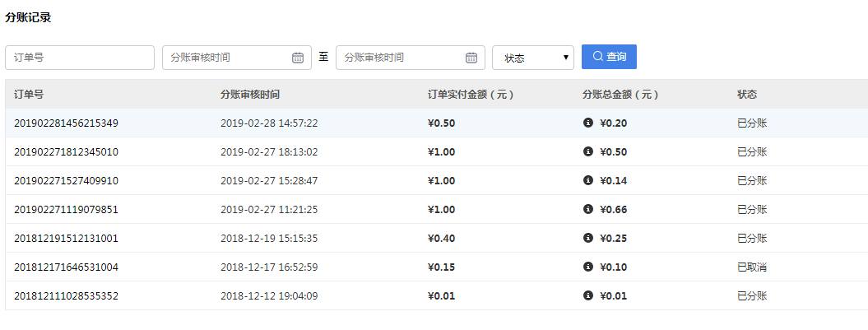Open the 状态 status dropdown
Image resolution: width=868 pixels, height=330 pixels.
(532, 58)
